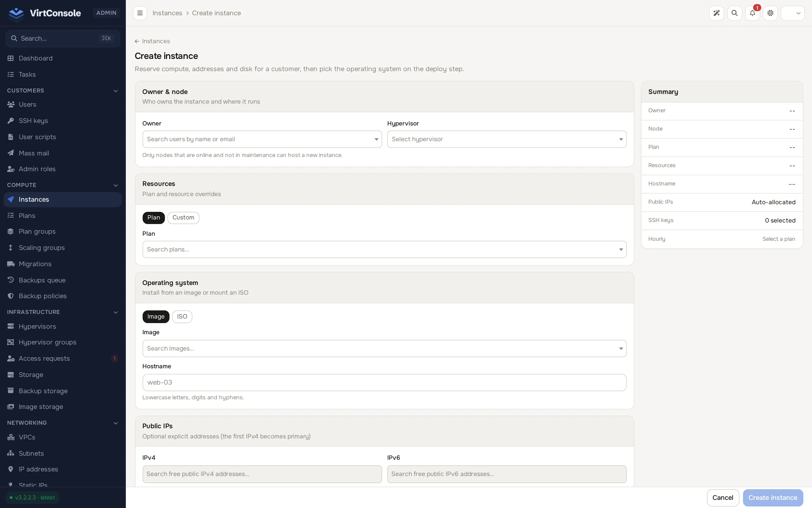The image size is (812, 508).
Task: Focus the Hostname input field
Action: (x=384, y=382)
